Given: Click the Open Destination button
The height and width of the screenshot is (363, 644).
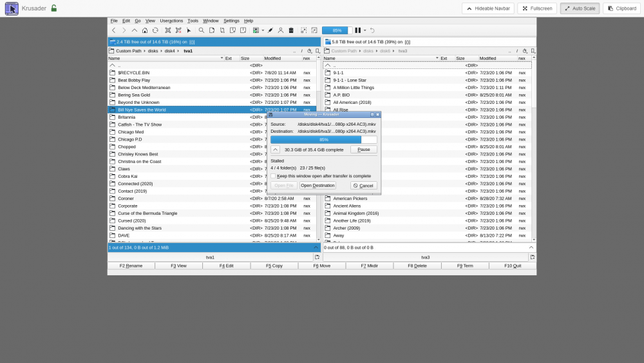Looking at the screenshot, I should (317, 186).
